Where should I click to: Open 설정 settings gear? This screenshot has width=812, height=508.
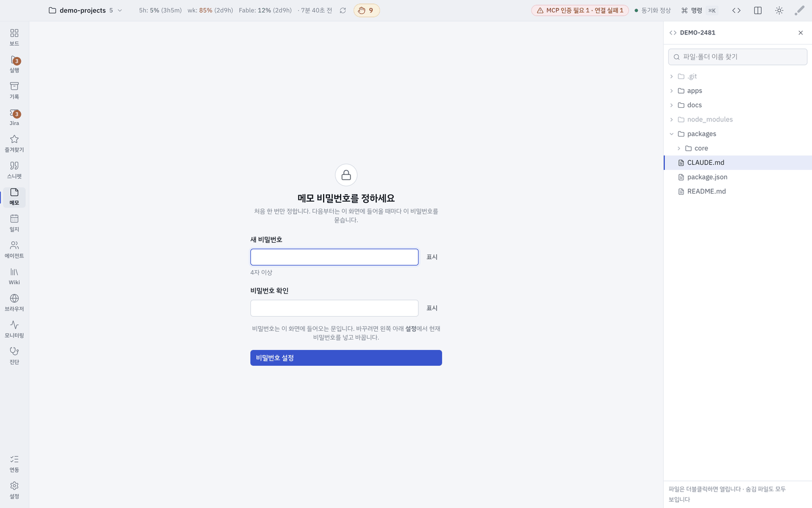(x=14, y=490)
